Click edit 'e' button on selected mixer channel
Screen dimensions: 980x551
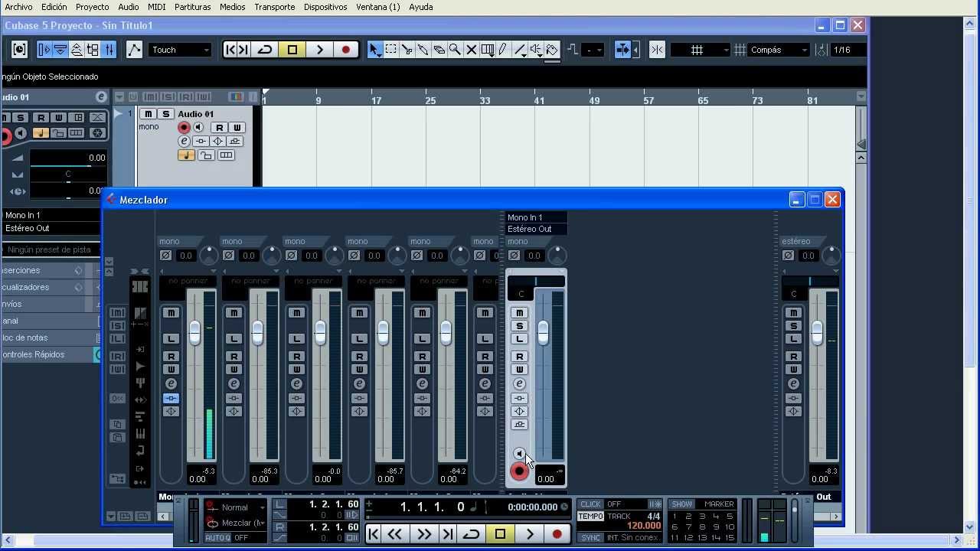[519, 383]
